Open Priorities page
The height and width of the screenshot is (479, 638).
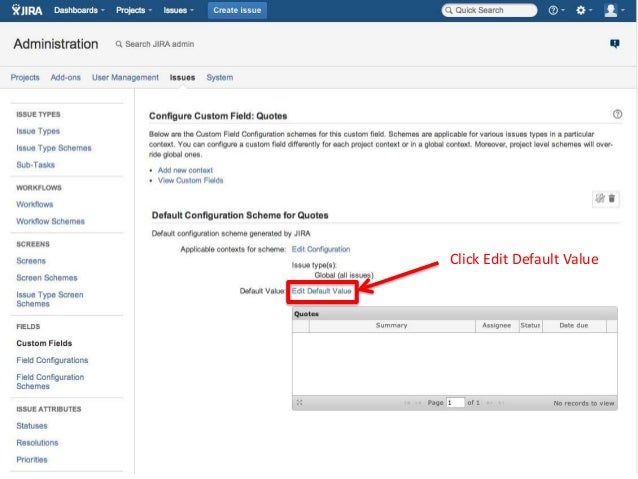[x=32, y=459]
